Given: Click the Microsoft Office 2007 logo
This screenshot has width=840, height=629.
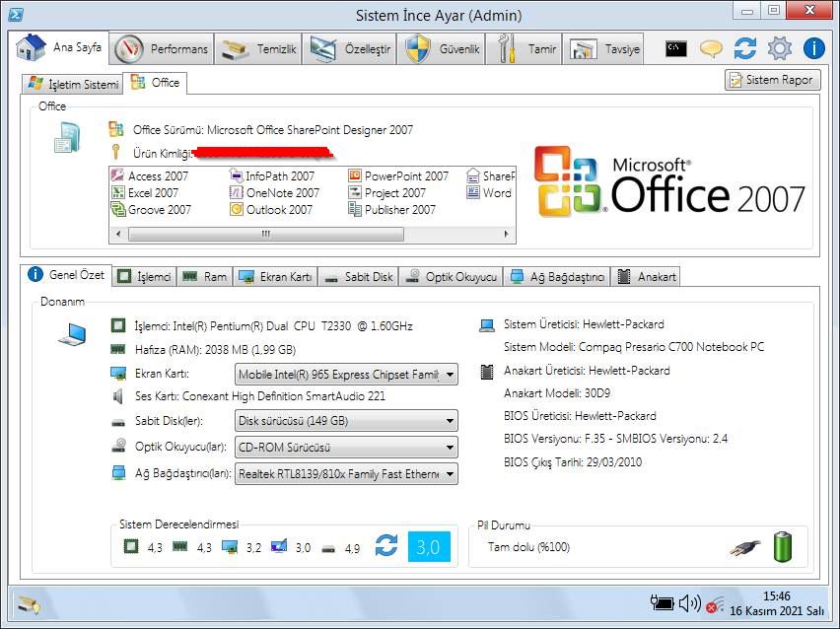Looking at the screenshot, I should pyautogui.click(x=669, y=181).
